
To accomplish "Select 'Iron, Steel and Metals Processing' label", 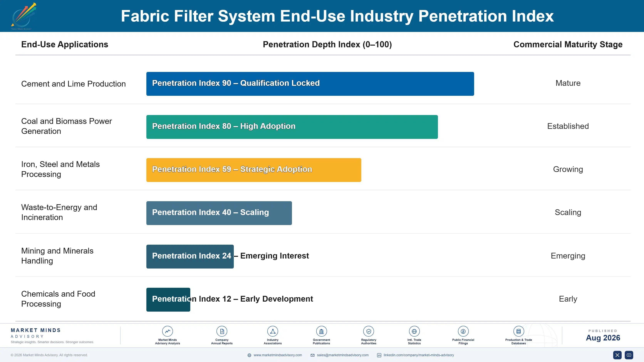I will click(x=60, y=169).
